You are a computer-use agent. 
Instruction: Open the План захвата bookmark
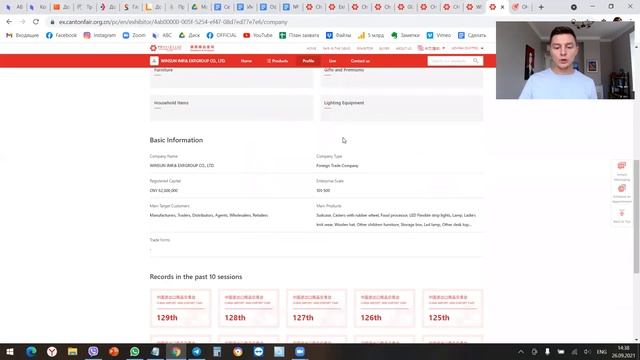point(298,36)
